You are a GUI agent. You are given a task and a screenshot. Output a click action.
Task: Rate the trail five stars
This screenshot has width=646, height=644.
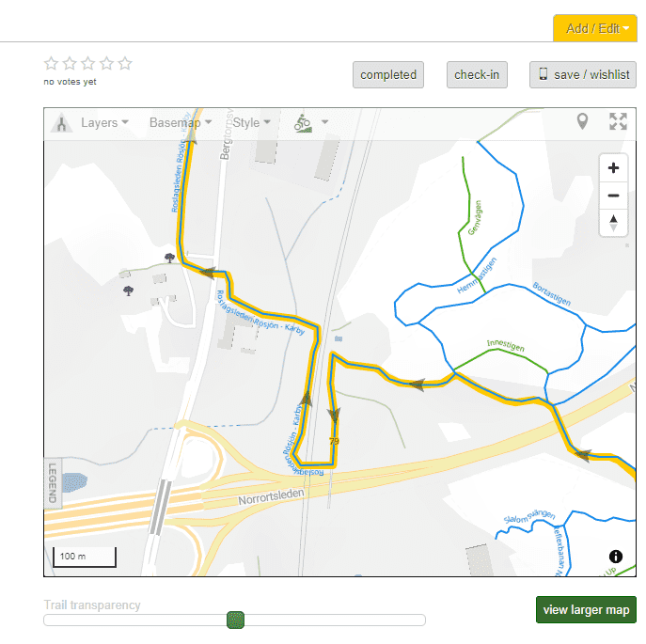[125, 64]
